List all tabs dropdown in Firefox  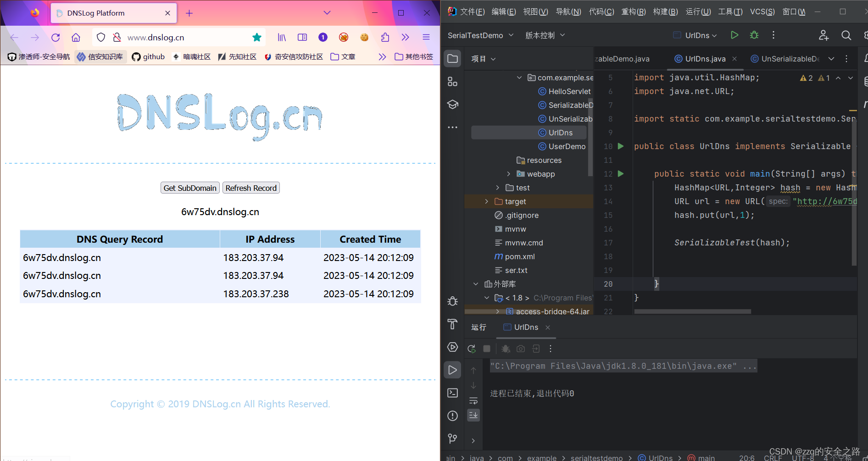[327, 13]
